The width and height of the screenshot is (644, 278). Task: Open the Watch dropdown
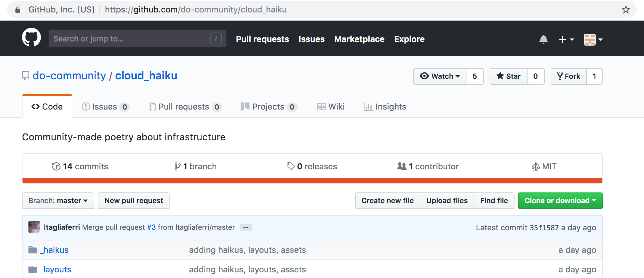coord(440,76)
